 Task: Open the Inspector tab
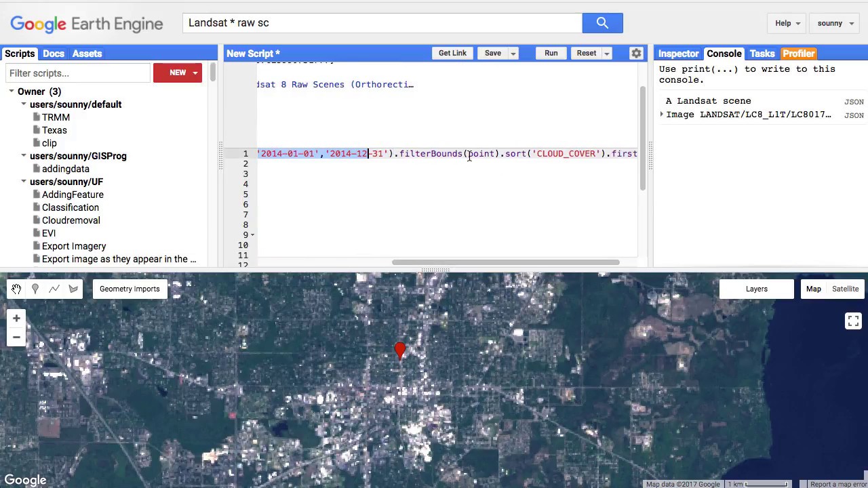pyautogui.click(x=678, y=54)
